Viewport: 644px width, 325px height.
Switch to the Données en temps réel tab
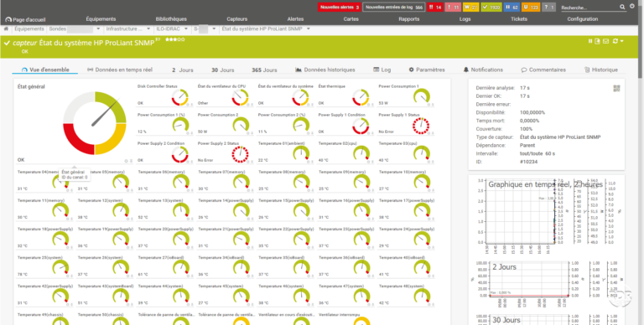click(120, 70)
